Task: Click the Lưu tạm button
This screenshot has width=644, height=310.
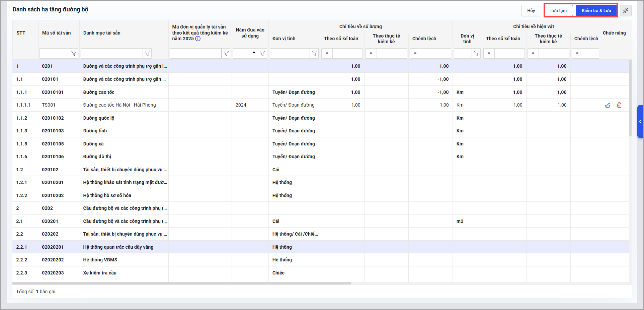Action: click(x=558, y=11)
